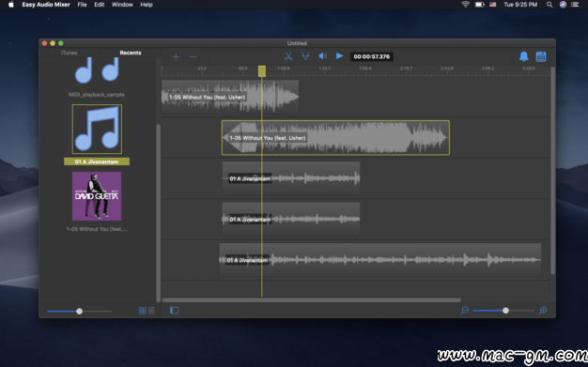Select the longest 01 A Jivanantam clip
Image resolution: width=588 pixels, height=367 pixels.
tap(380, 260)
